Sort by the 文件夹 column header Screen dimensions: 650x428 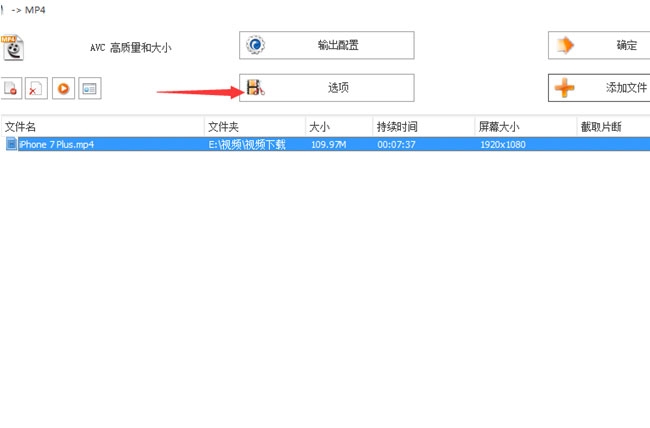(x=255, y=127)
